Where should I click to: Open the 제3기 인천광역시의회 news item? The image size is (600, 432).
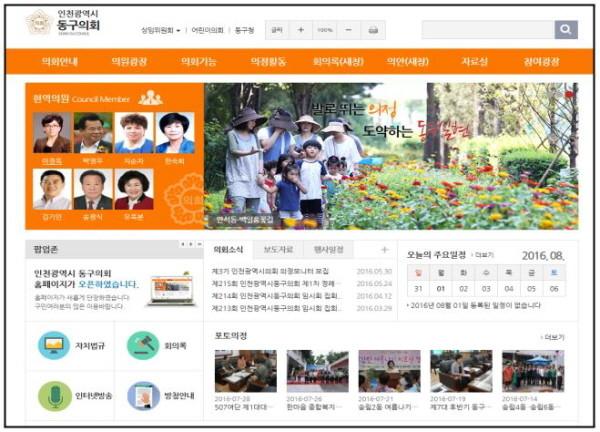tap(270, 271)
